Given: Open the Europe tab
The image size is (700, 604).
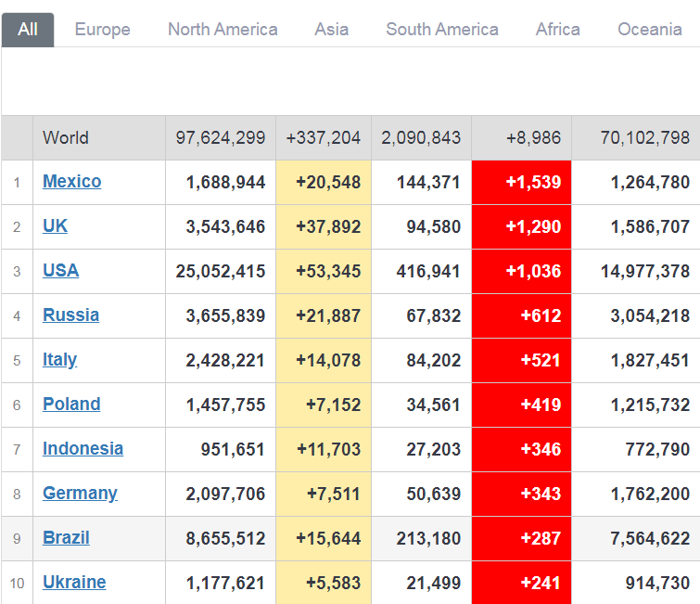Looking at the screenshot, I should 102,30.
